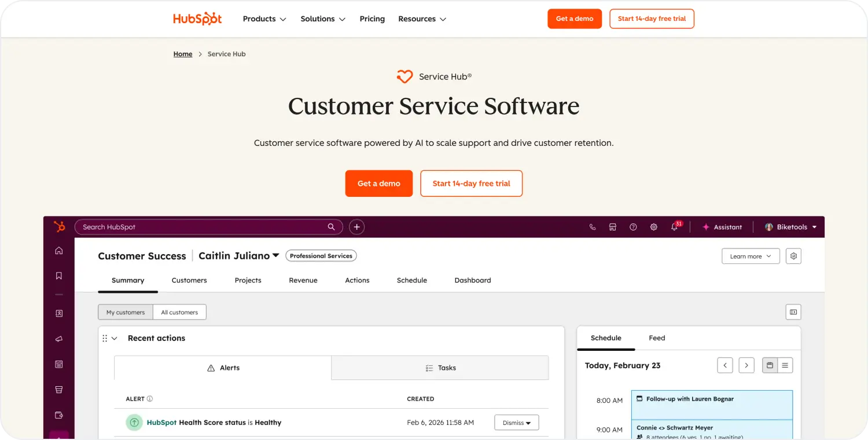The image size is (868, 440).
Task: Click Get a demo in site header
Action: 575,19
